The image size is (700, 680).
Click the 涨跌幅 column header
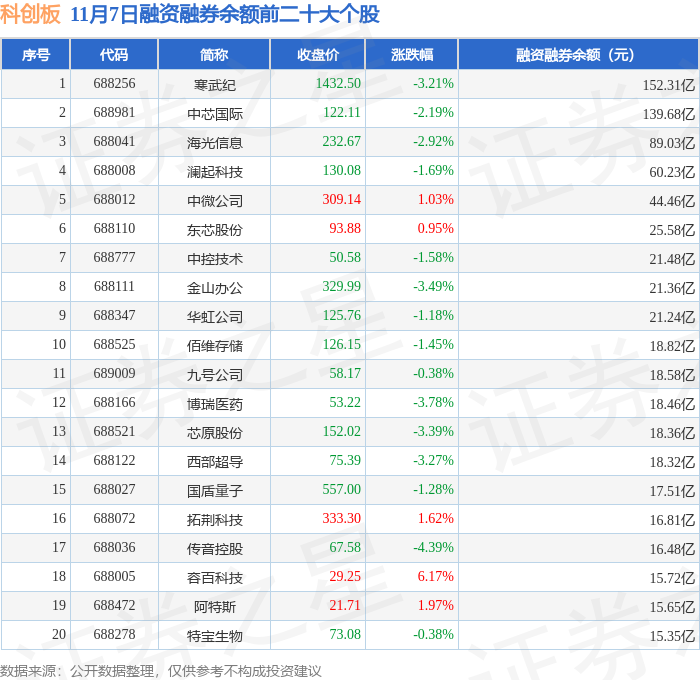[412, 54]
